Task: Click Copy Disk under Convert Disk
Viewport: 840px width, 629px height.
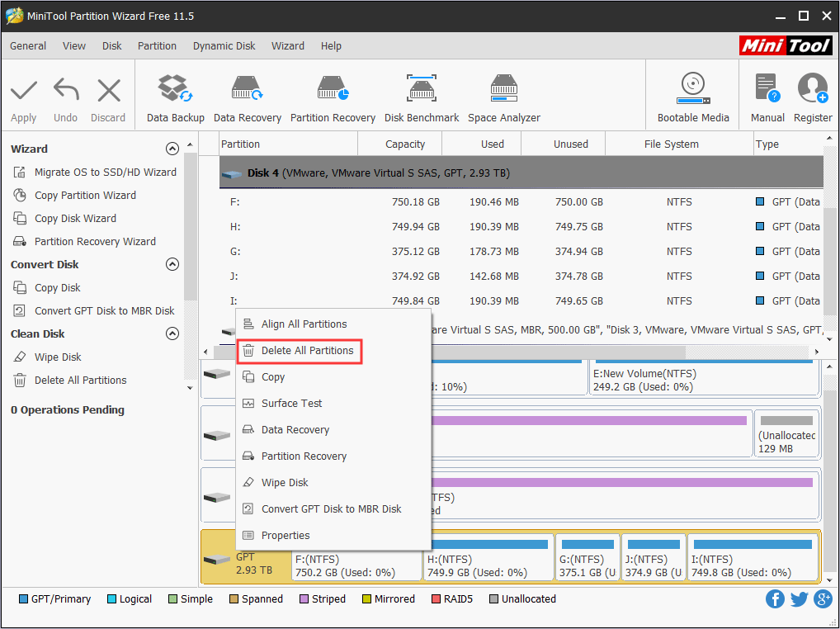Action: coord(46,288)
